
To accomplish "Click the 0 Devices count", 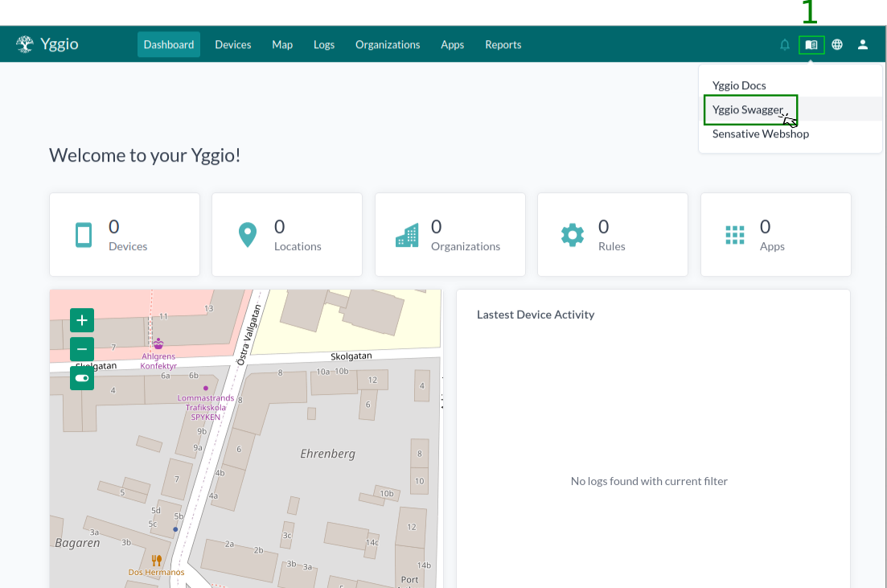I will click(113, 227).
